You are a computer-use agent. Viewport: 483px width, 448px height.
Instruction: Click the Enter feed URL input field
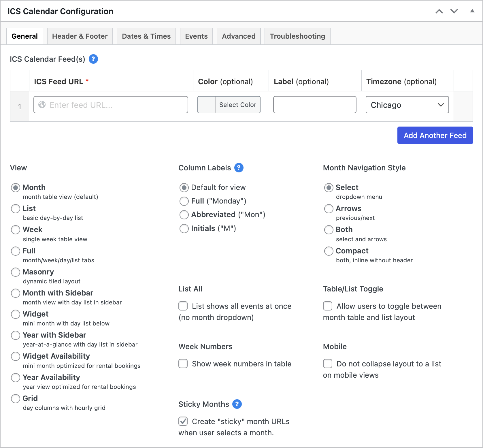111,105
